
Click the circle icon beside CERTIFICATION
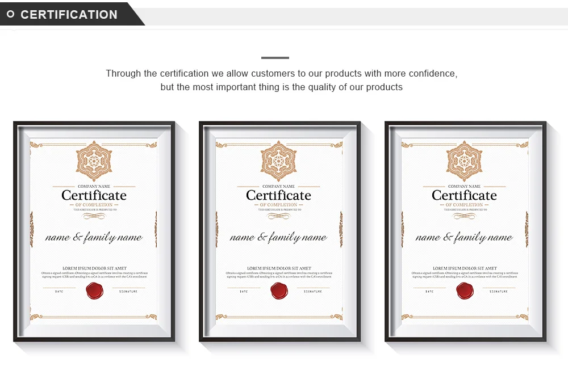pyautogui.click(x=10, y=14)
